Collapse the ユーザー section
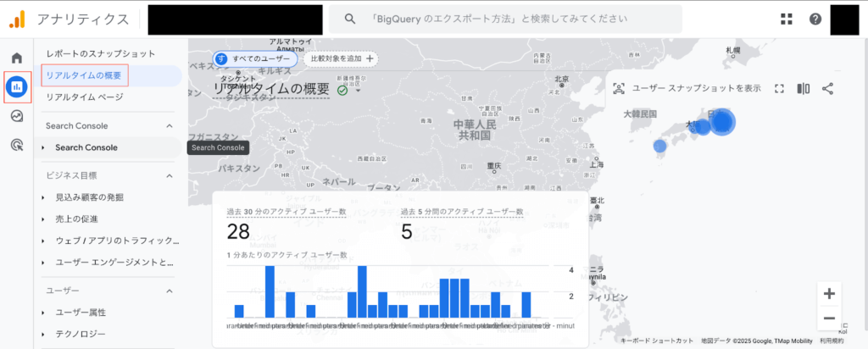Image resolution: width=868 pixels, height=349 pixels. (109, 291)
